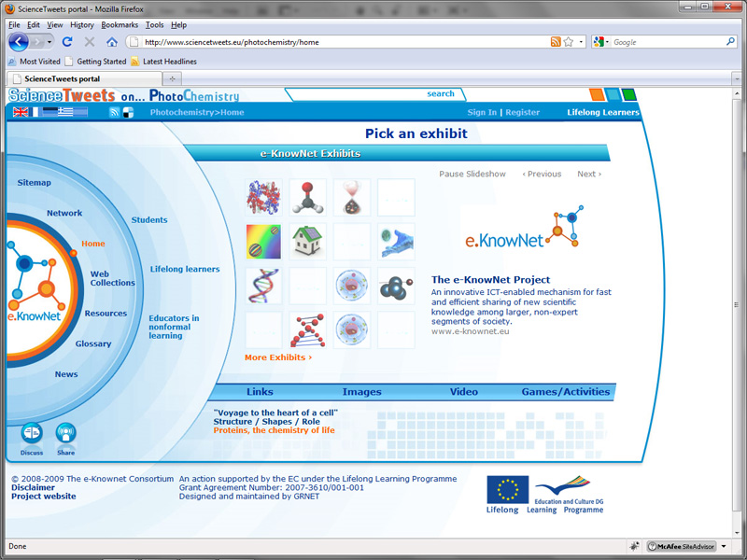Select the Greek flag language
Image resolution: width=747 pixels, height=560 pixels.
click(65, 112)
